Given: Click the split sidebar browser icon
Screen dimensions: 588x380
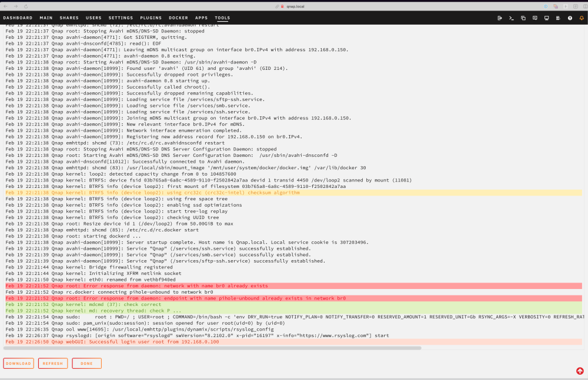Looking at the screenshot, I should pos(586,6).
